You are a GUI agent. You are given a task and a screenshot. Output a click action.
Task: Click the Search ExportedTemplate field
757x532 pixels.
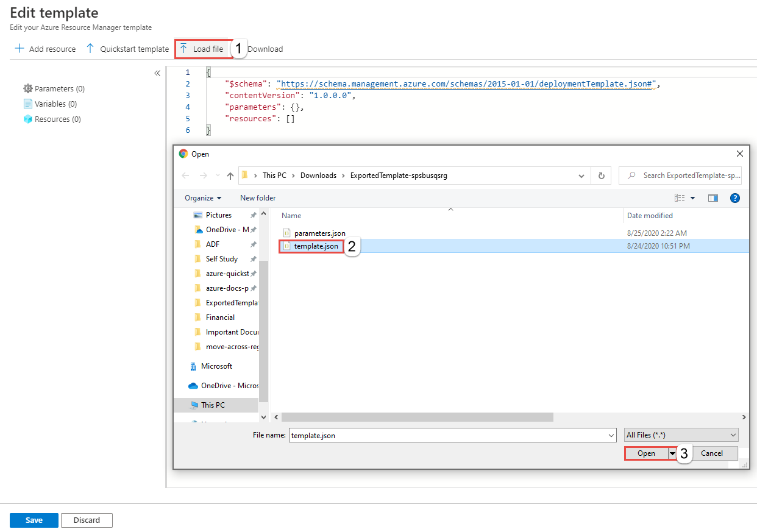(x=686, y=176)
